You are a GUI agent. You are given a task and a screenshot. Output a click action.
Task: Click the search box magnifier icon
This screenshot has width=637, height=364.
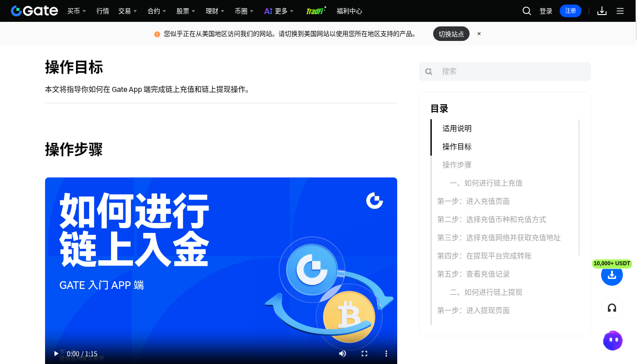pyautogui.click(x=429, y=71)
